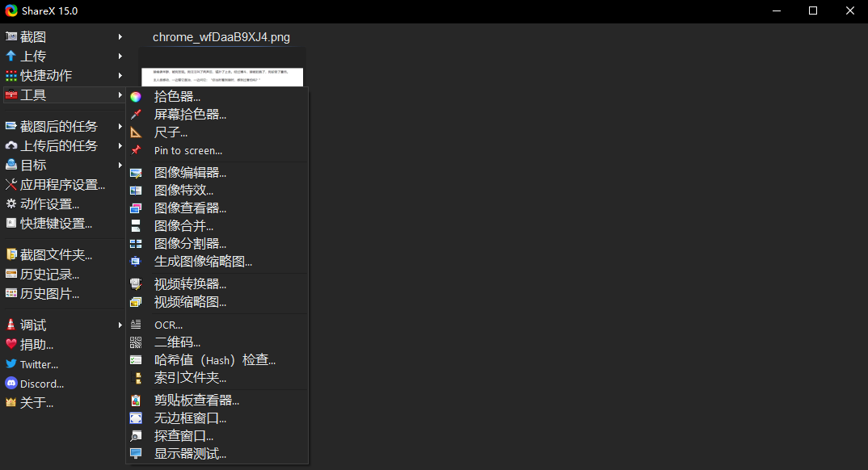The width and height of the screenshot is (868, 470).
Task: Click the QR code (二维码) icon
Action: click(x=136, y=342)
